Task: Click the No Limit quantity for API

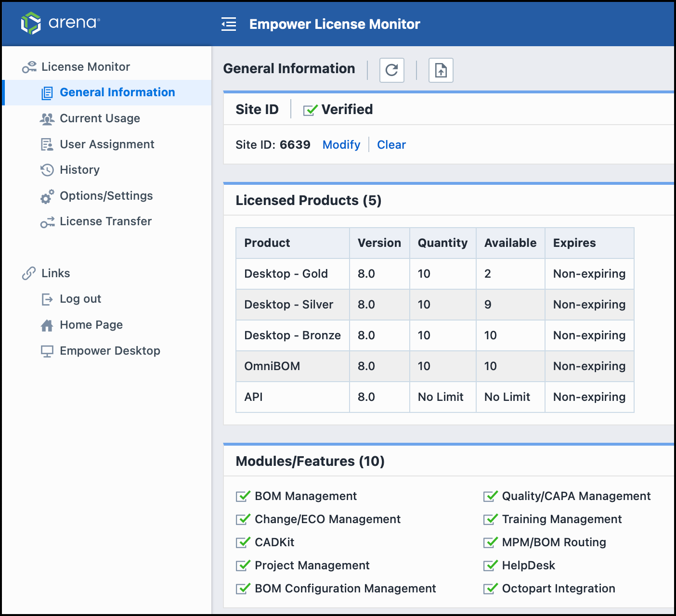Action: [x=443, y=397]
